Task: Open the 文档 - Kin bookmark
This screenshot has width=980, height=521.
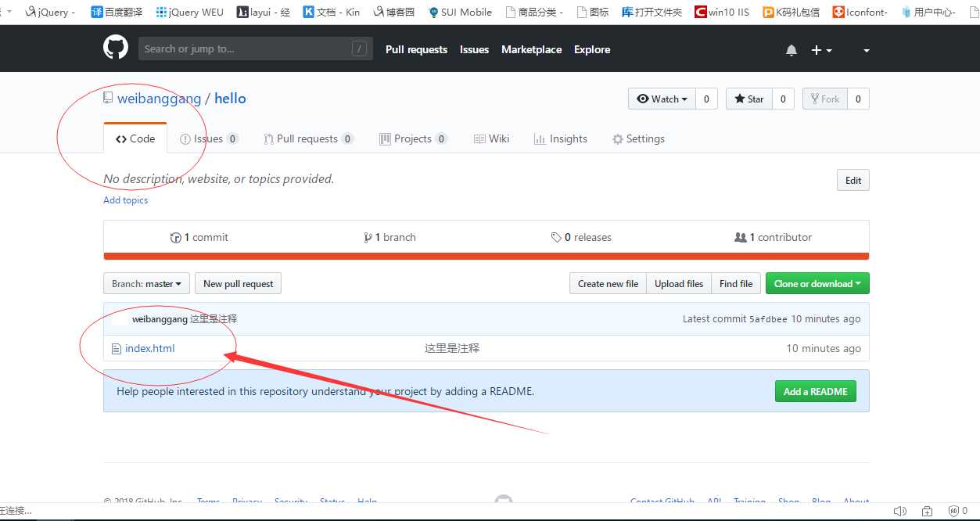Action: [x=332, y=12]
